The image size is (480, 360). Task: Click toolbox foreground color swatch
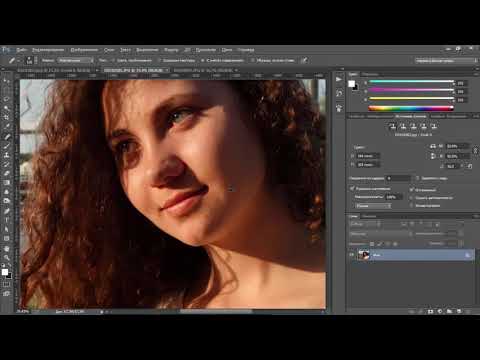(x=5, y=272)
